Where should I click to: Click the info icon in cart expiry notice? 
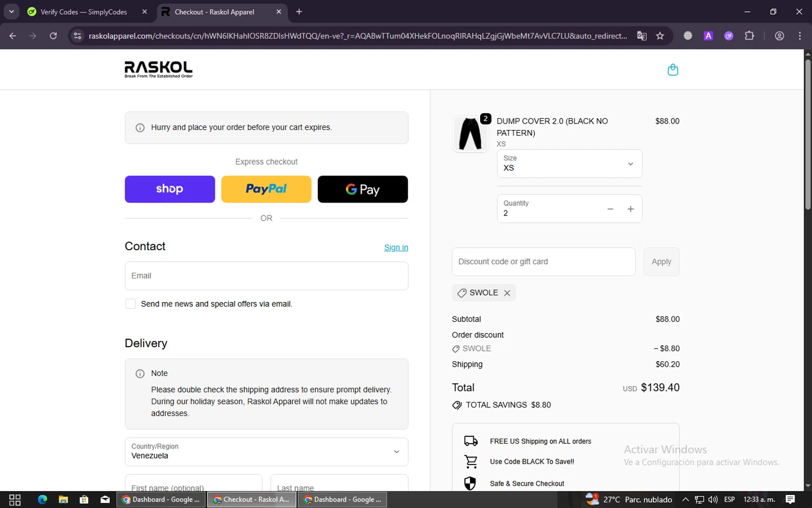tap(140, 128)
